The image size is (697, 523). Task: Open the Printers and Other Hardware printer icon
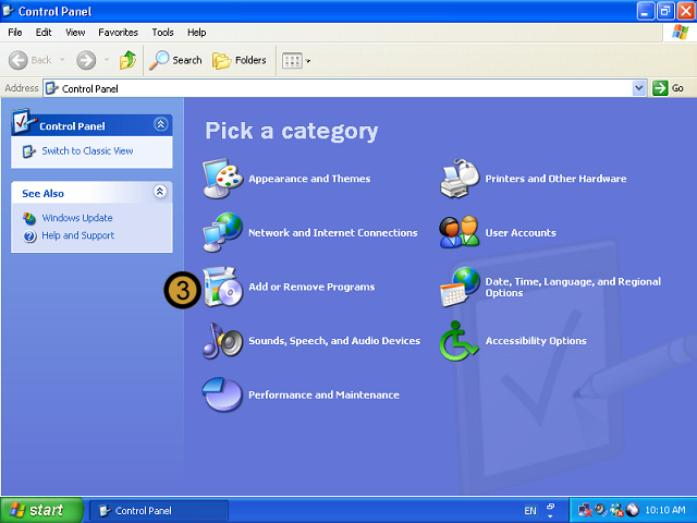[x=460, y=179]
